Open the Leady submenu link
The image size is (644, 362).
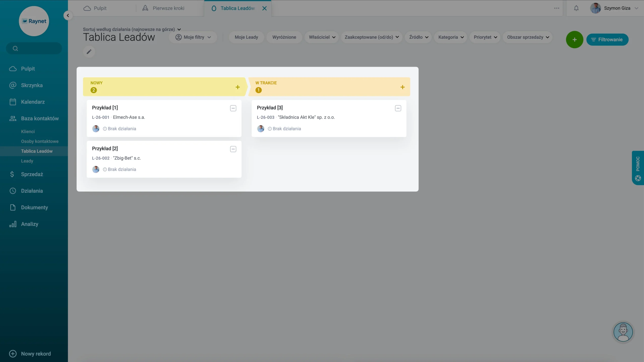point(27,161)
